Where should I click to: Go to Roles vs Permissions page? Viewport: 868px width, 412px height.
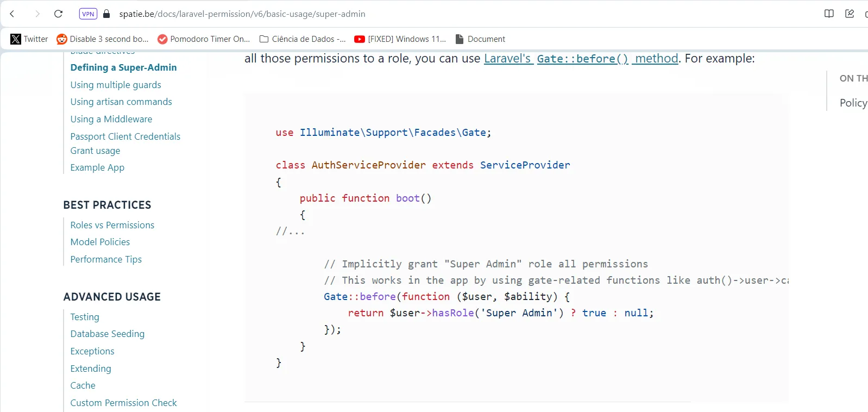[112, 225]
